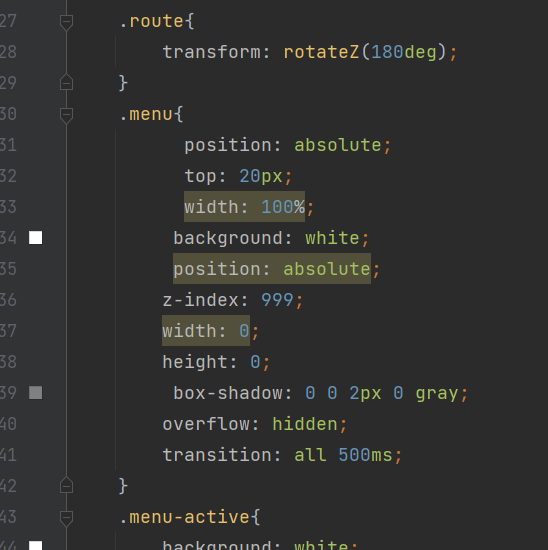Click background: white declaration in .menu
548x550 pixels.
click(x=271, y=238)
